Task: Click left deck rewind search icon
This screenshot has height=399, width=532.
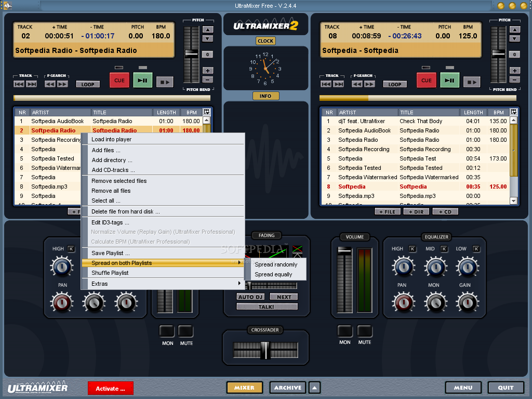Action: [50, 84]
